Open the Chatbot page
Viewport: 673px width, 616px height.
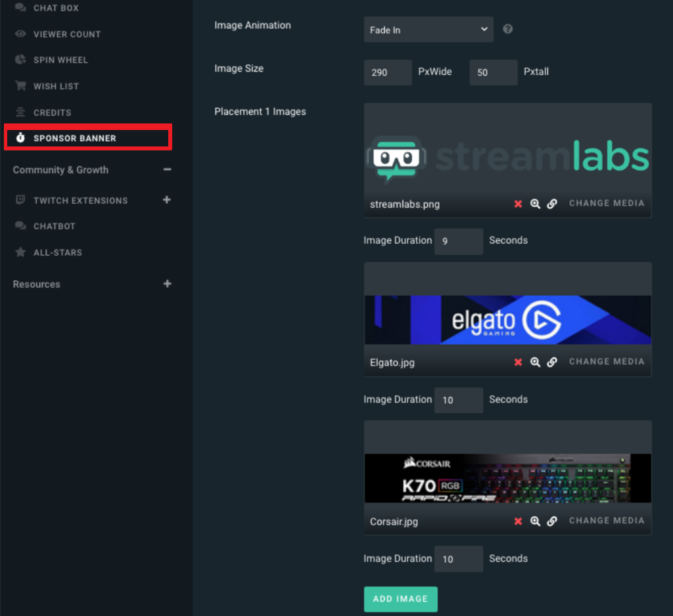pos(55,226)
